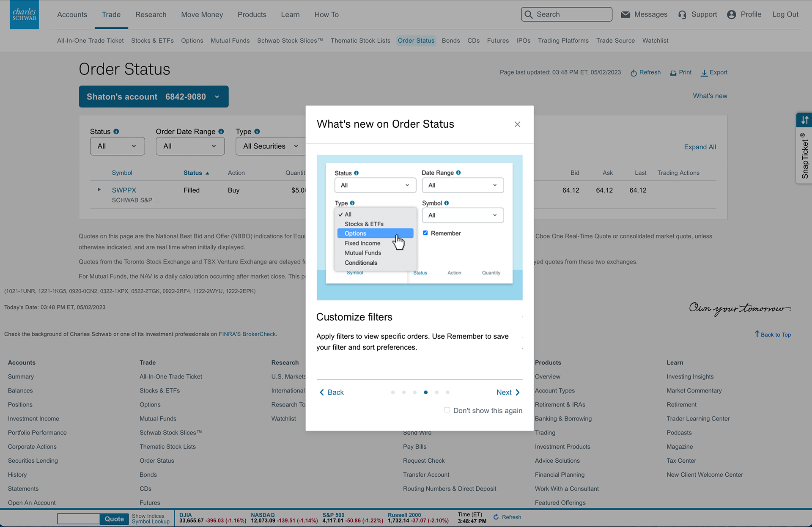Open FINRA'S BrokerCheck link
The width and height of the screenshot is (812, 527).
tap(247, 334)
